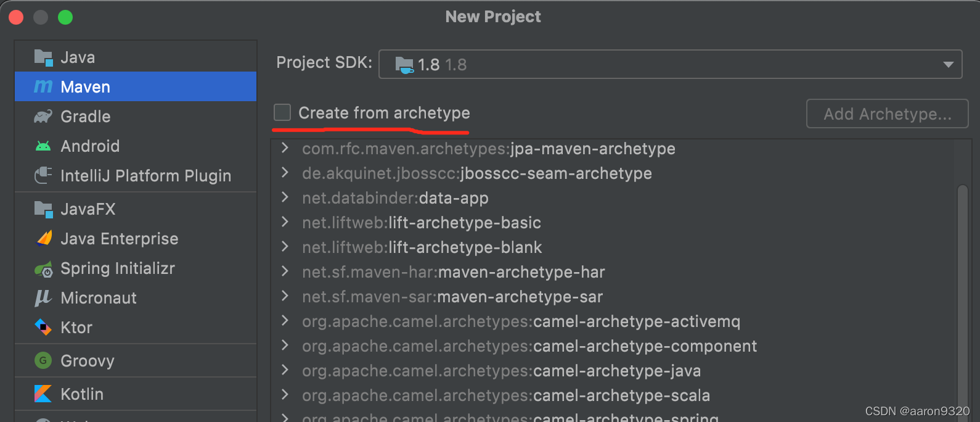Close the New Project window

pyautogui.click(x=16, y=17)
